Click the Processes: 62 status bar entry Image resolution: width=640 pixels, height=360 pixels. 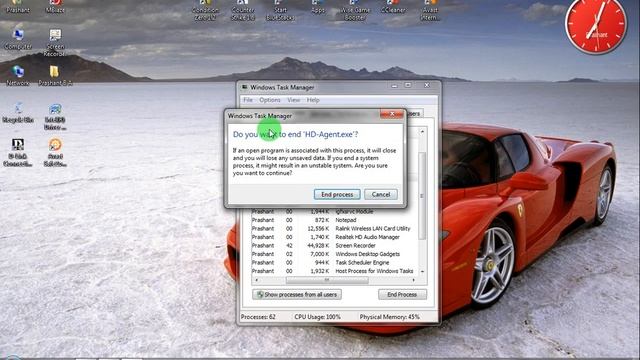click(258, 317)
